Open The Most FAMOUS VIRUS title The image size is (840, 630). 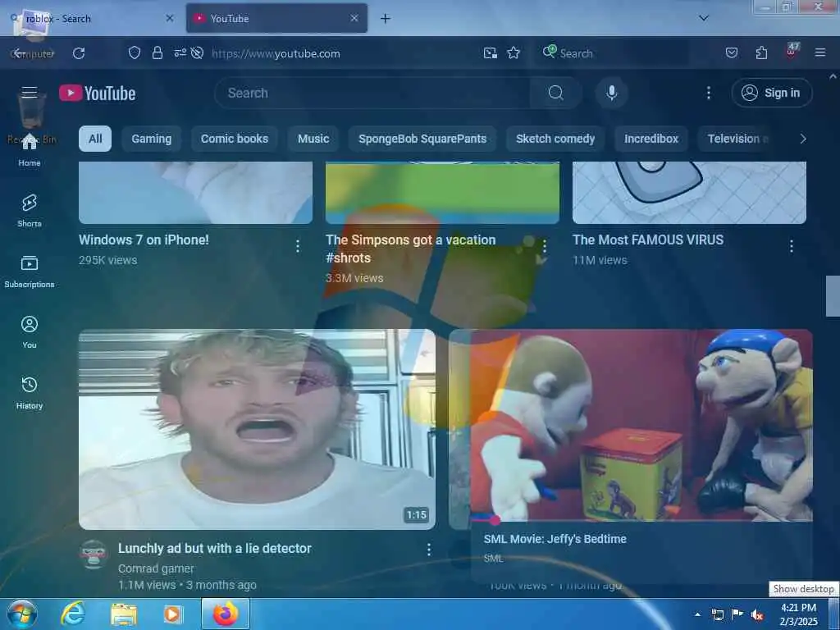coord(648,240)
